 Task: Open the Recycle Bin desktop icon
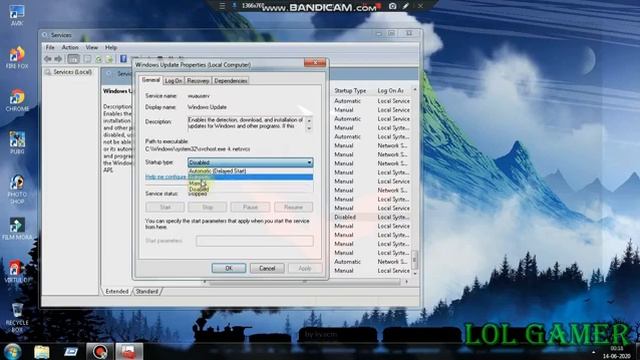[x=17, y=318]
